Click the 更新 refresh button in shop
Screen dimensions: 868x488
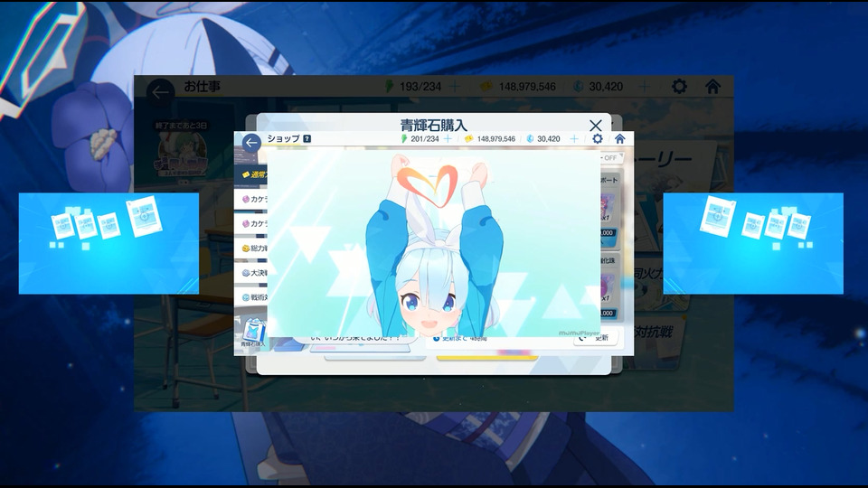tap(596, 338)
